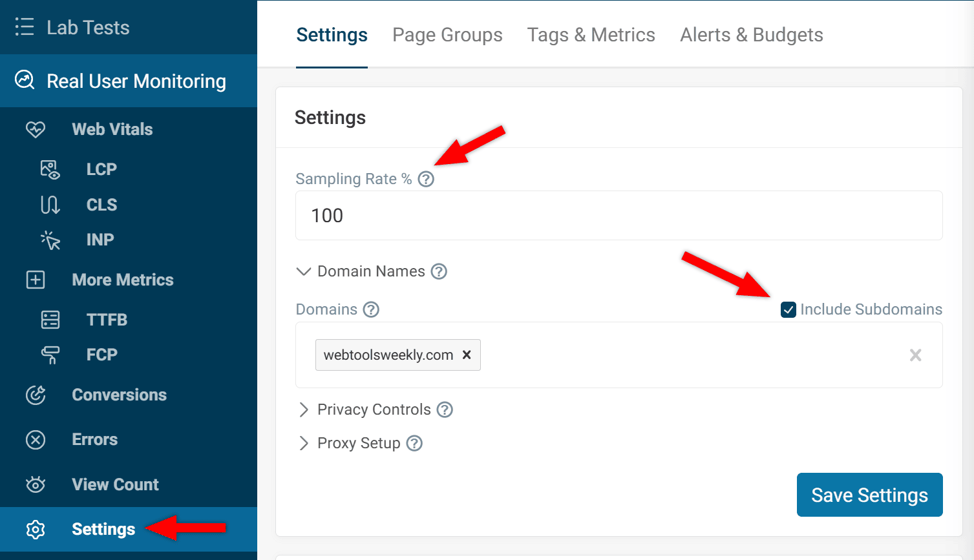Select the LCP metric icon

[49, 169]
